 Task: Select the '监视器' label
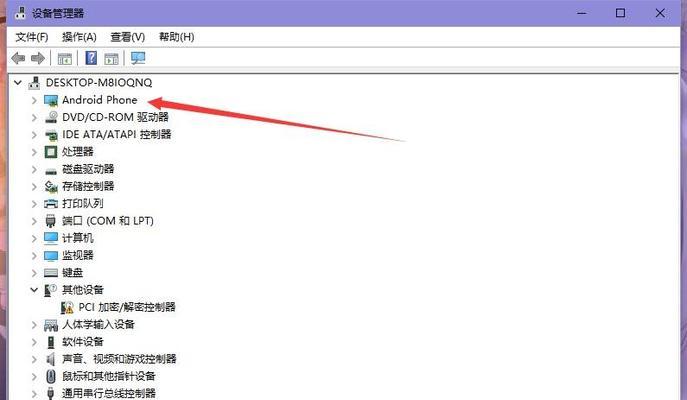tap(78, 255)
